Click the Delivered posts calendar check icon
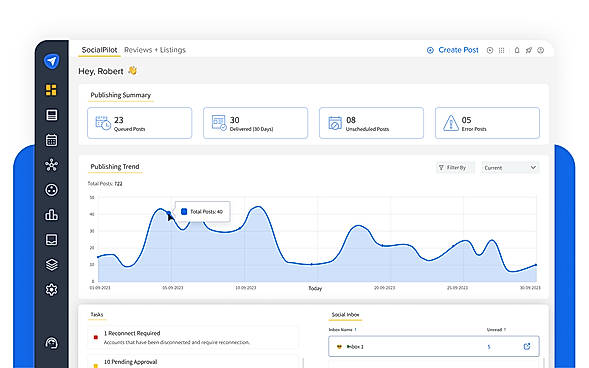 pos(219,123)
